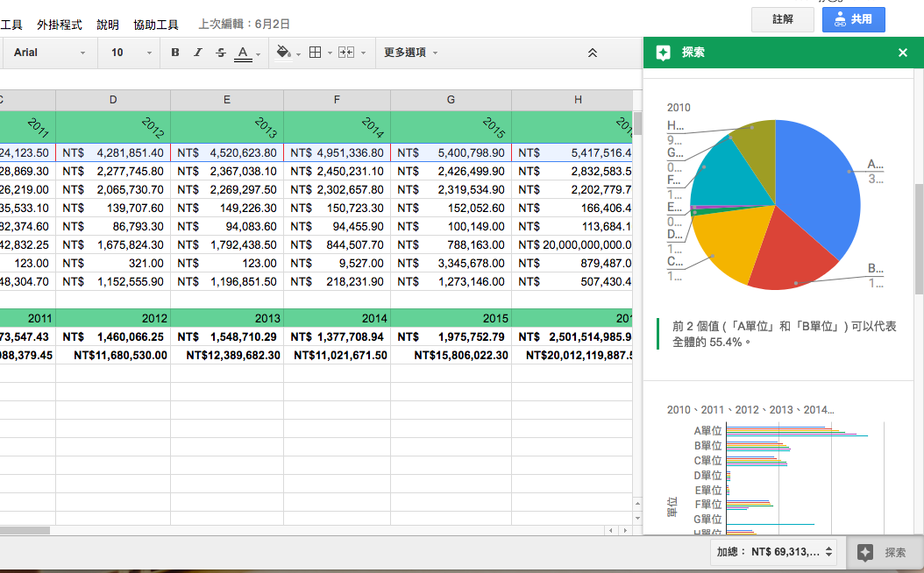The height and width of the screenshot is (573, 924).
Task: Open the 協助工具 menu
Action: [x=155, y=25]
